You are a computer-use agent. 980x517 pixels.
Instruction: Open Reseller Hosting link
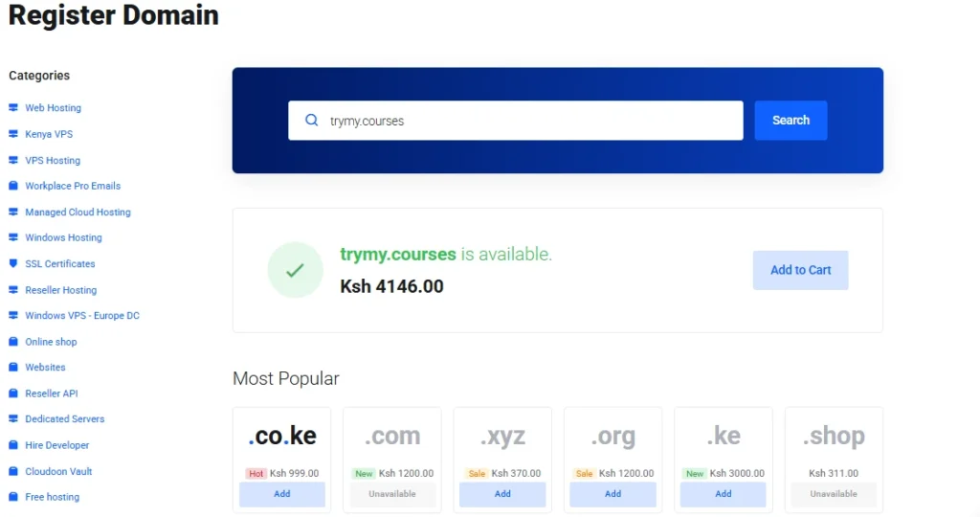[60, 290]
